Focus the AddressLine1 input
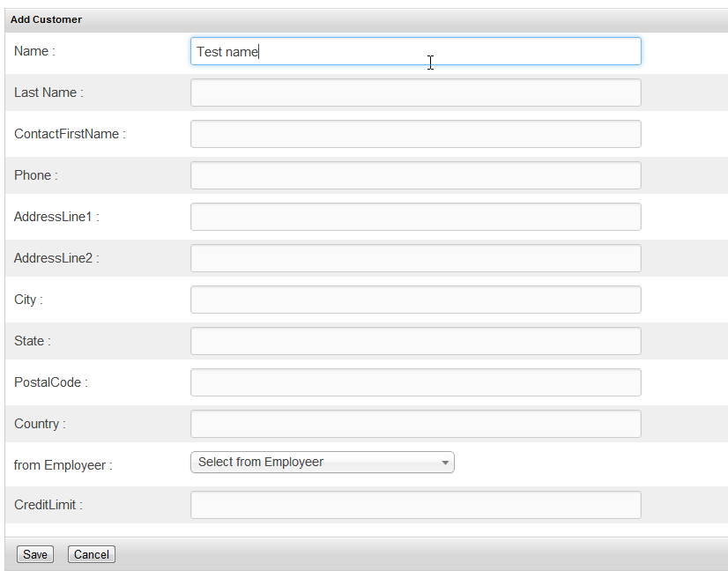This screenshot has width=728, height=578. point(415,217)
